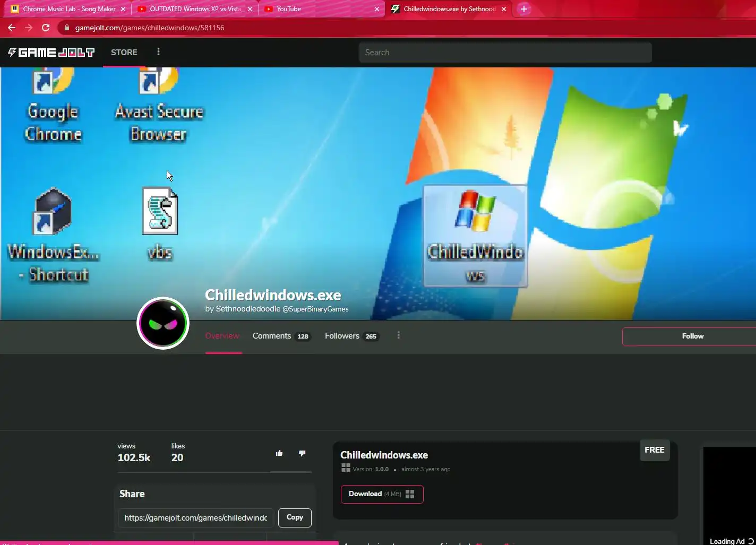Switch to the Chrome Music Lab tab

pyautogui.click(x=69, y=9)
